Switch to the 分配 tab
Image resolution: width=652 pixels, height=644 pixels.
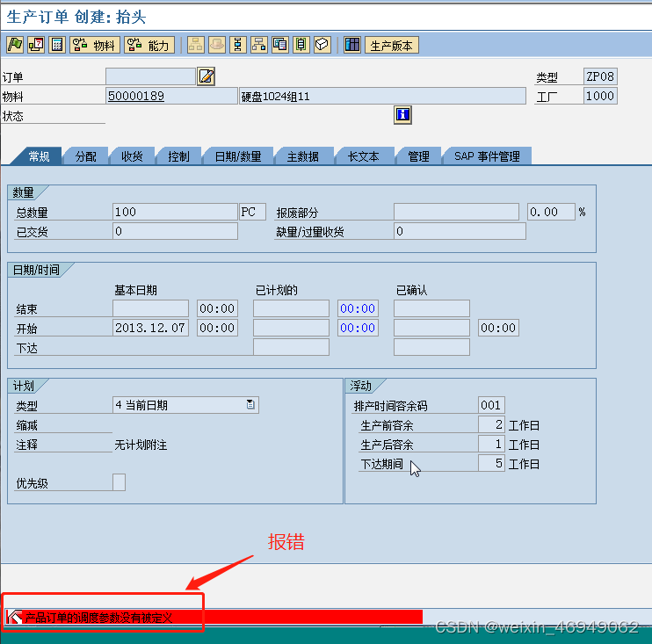[85, 156]
